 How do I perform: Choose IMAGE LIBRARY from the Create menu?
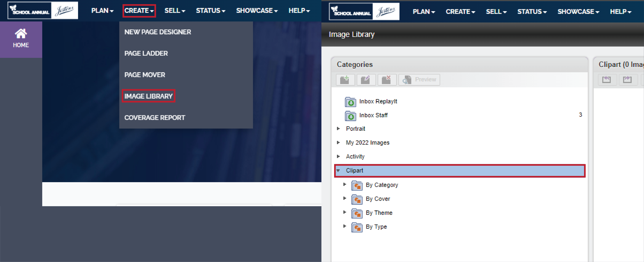[x=149, y=96]
